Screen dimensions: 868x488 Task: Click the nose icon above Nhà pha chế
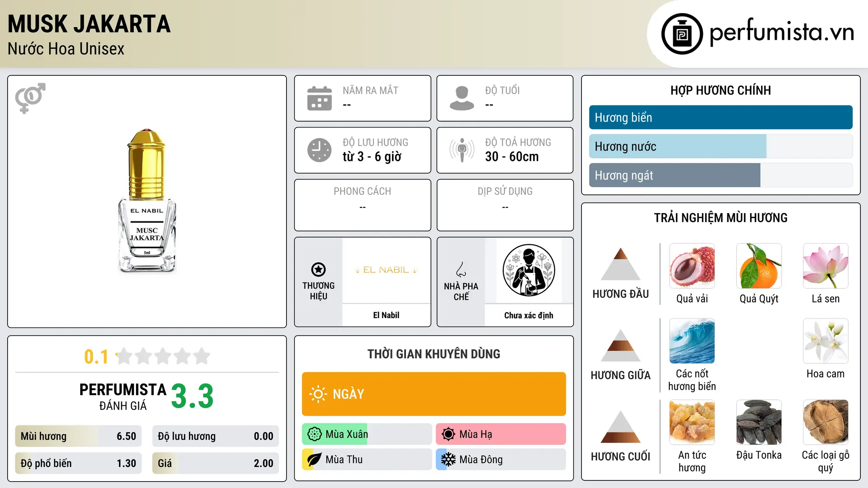tap(461, 269)
